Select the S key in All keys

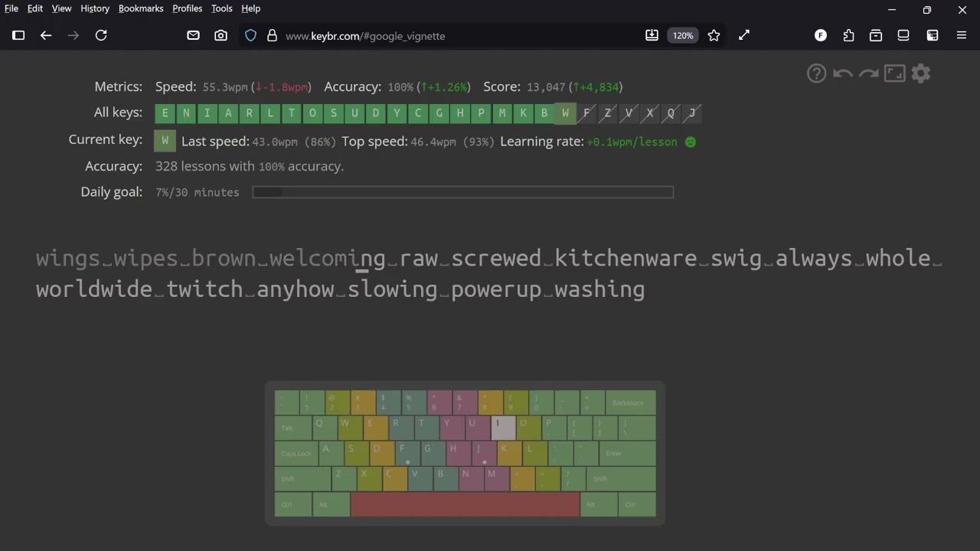coord(333,113)
